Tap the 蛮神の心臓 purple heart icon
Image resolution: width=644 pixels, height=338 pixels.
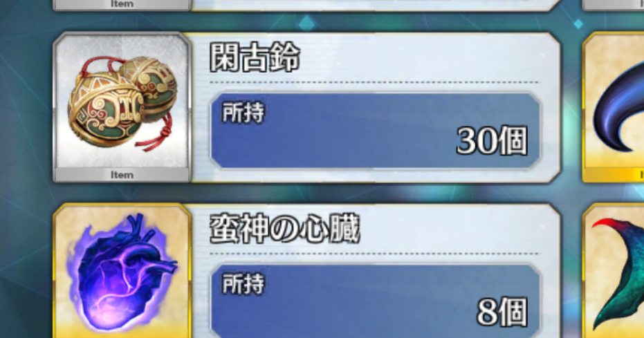click(122, 274)
